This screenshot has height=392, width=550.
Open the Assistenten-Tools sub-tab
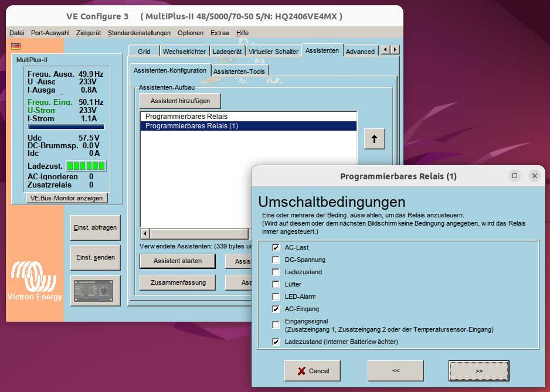coord(239,71)
